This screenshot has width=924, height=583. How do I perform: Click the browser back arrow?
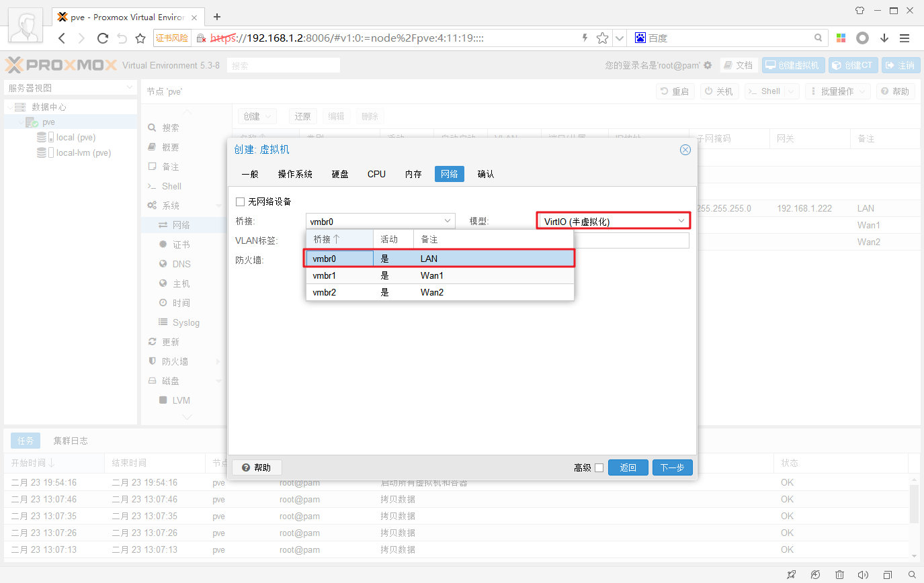click(x=62, y=38)
